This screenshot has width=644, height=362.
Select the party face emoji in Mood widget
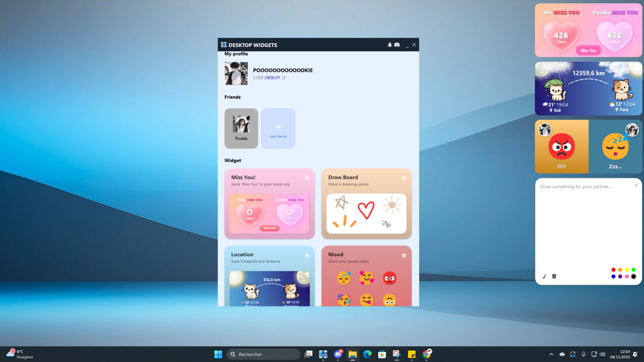click(344, 300)
